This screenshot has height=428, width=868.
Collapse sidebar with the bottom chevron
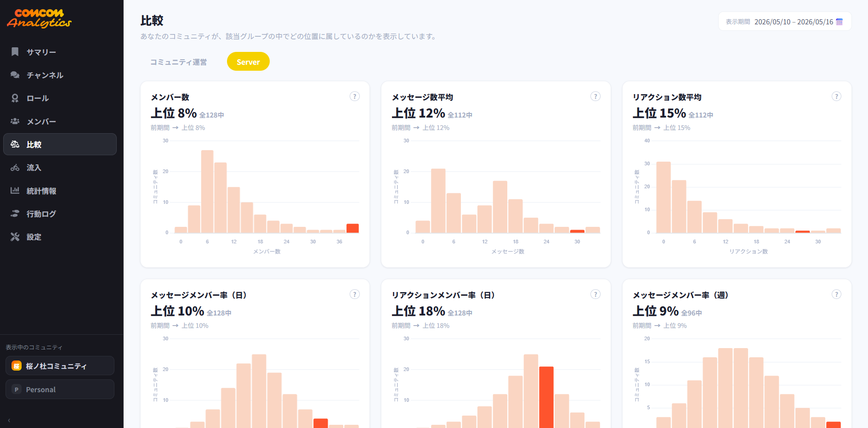(x=9, y=420)
